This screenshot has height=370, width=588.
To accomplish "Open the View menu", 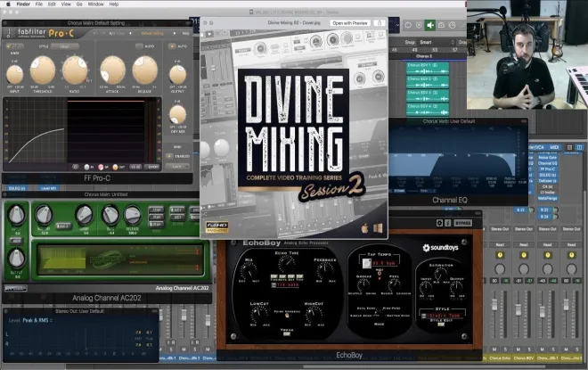I will point(66,4).
